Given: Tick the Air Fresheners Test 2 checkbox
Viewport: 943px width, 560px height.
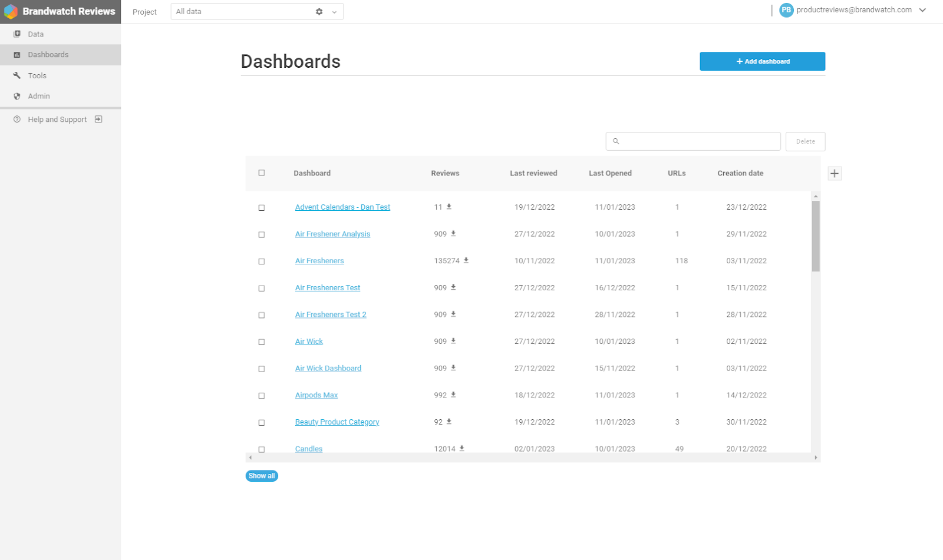Looking at the screenshot, I should (x=262, y=316).
